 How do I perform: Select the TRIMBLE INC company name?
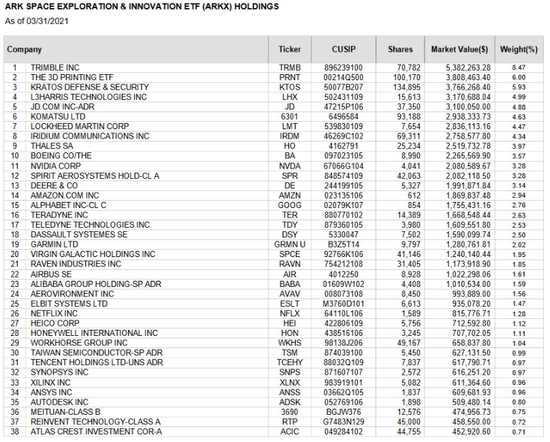(55, 67)
